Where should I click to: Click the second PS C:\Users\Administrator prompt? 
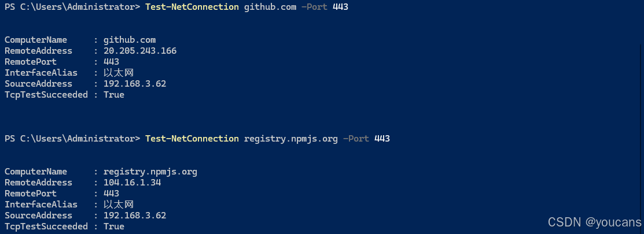click(x=72, y=139)
